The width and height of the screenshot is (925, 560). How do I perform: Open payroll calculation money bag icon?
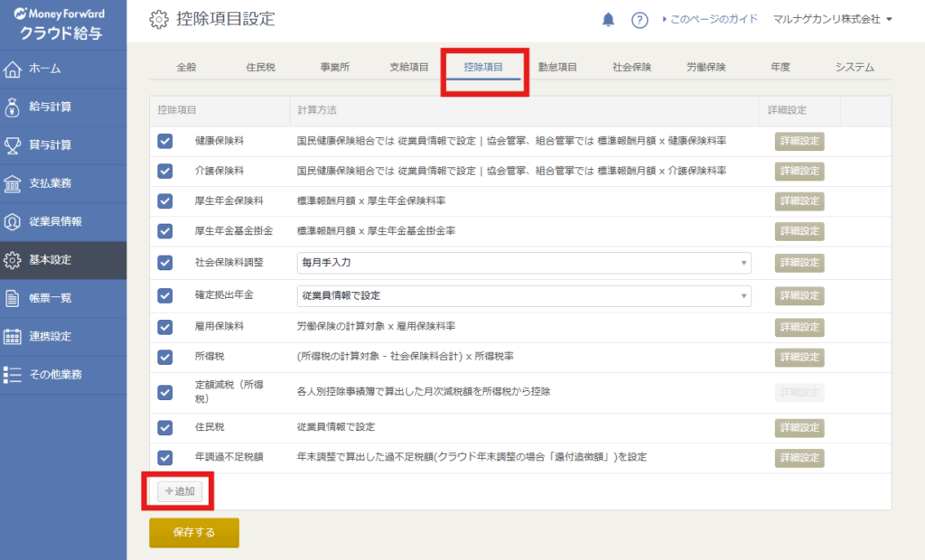coord(13,107)
